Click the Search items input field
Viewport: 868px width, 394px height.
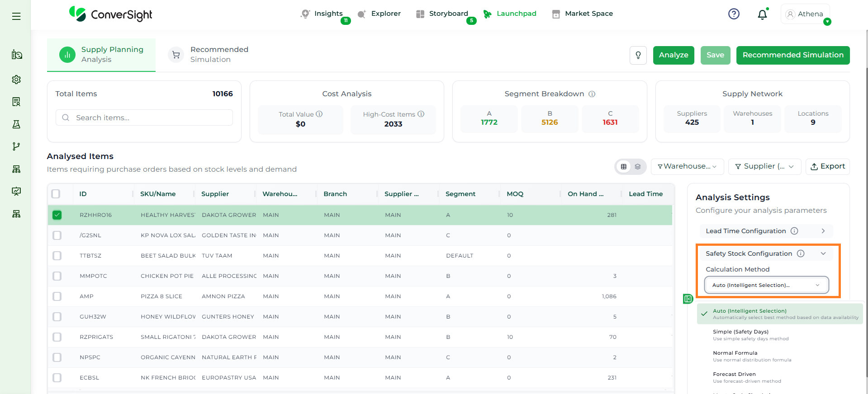149,117
